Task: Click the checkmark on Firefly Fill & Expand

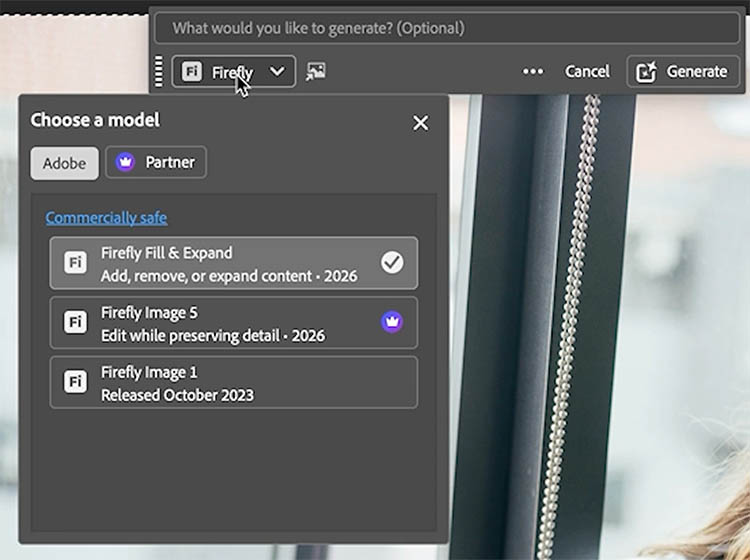Action: (x=392, y=263)
